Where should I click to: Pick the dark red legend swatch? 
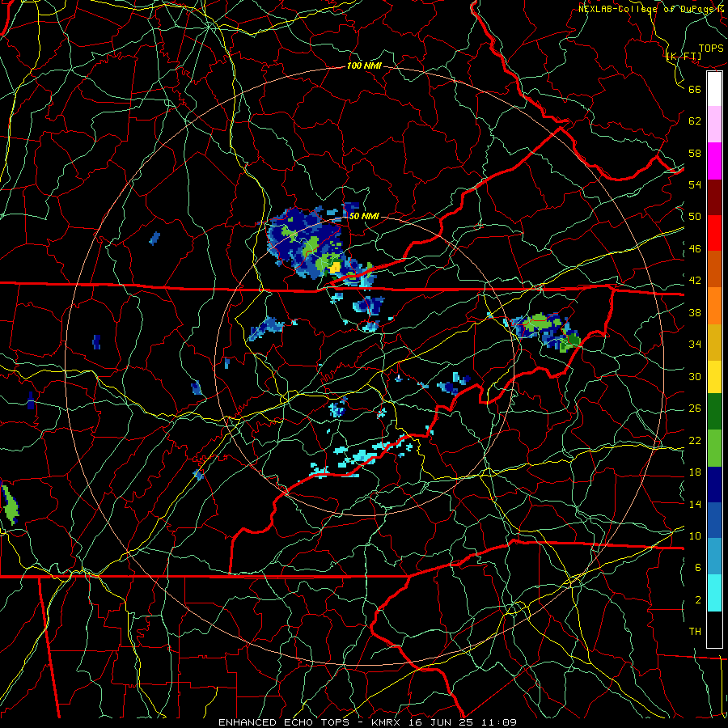click(714, 197)
